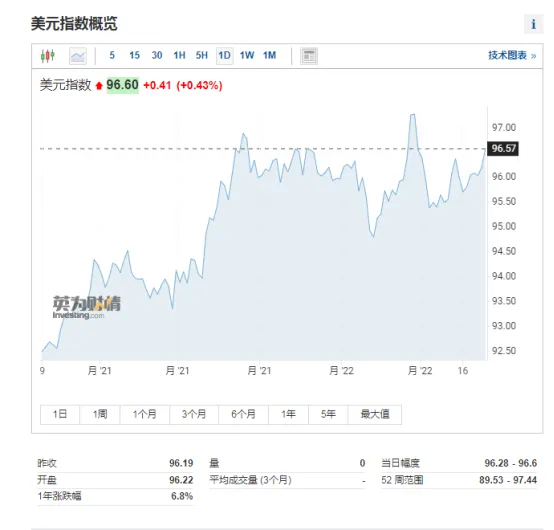Select the area line chart icon
This screenshot has width=554, height=530.
coord(78,56)
